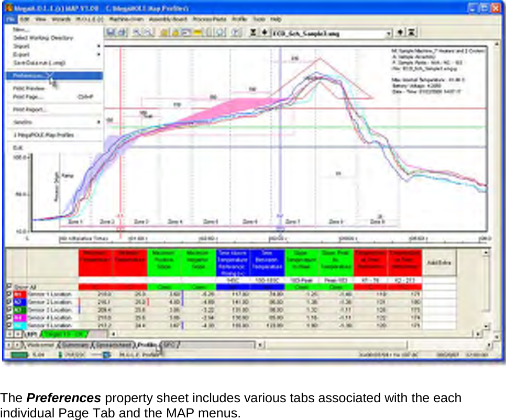506x420 pixels.
Task: Click the magenta N4 sensor color swatch
Action: pyautogui.click(x=20, y=317)
